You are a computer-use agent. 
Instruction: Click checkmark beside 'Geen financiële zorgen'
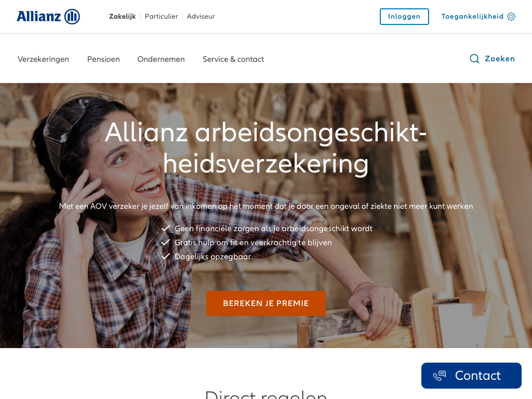coord(166,229)
